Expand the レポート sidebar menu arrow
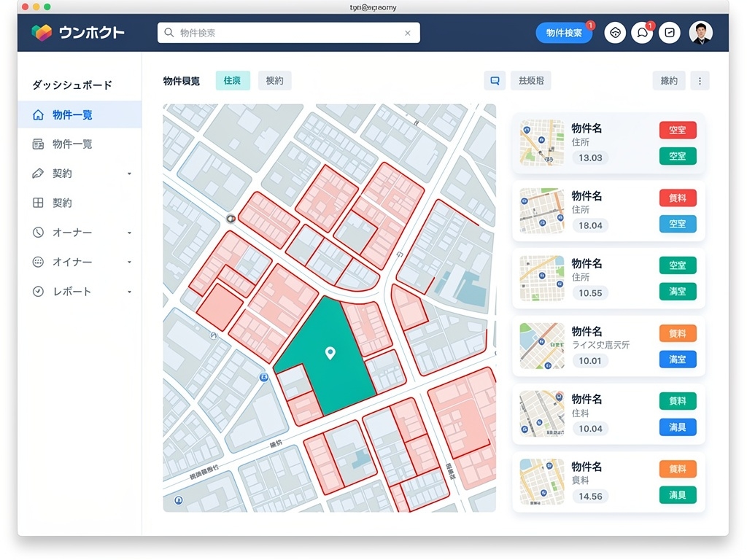Viewport: 747px width, 560px height. (129, 292)
